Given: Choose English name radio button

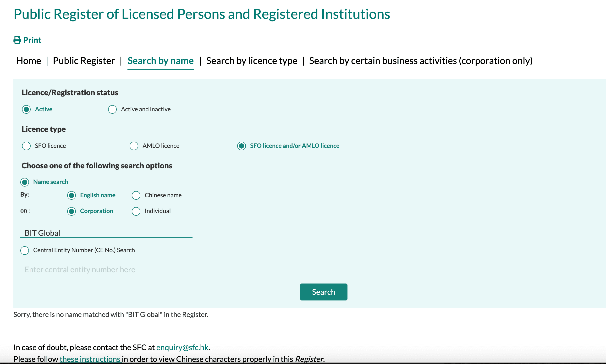Looking at the screenshot, I should tap(72, 195).
